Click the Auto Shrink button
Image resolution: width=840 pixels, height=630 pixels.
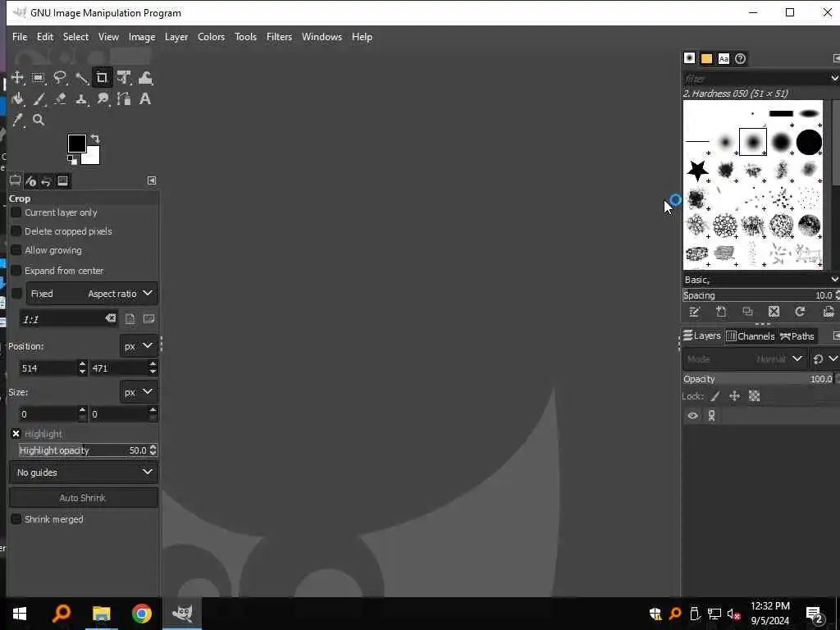(x=84, y=498)
